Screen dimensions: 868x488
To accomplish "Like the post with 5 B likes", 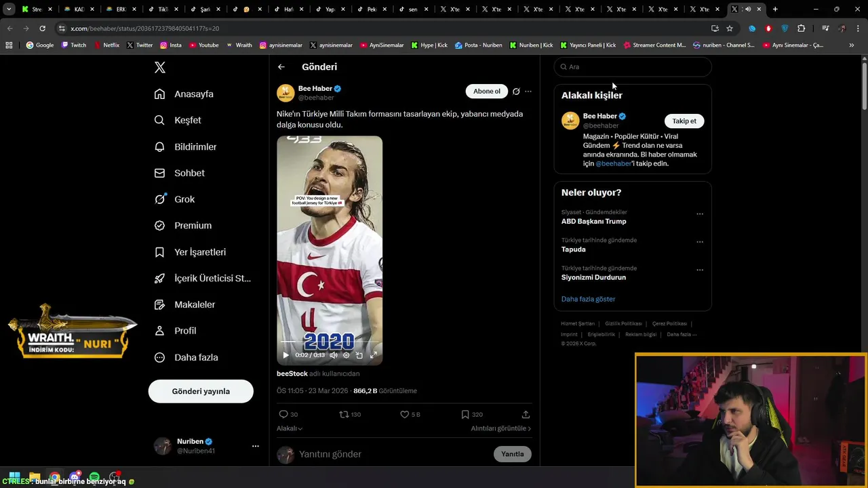I will [410, 414].
